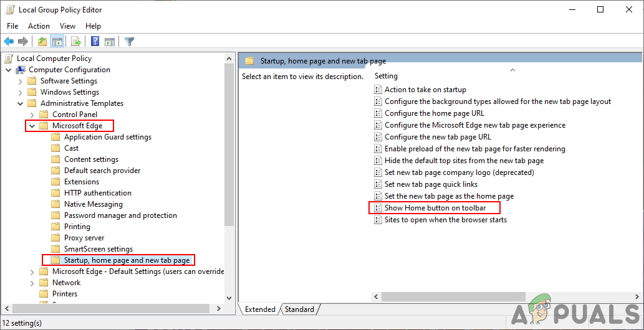Select Show Home button on toolbar setting

435,208
